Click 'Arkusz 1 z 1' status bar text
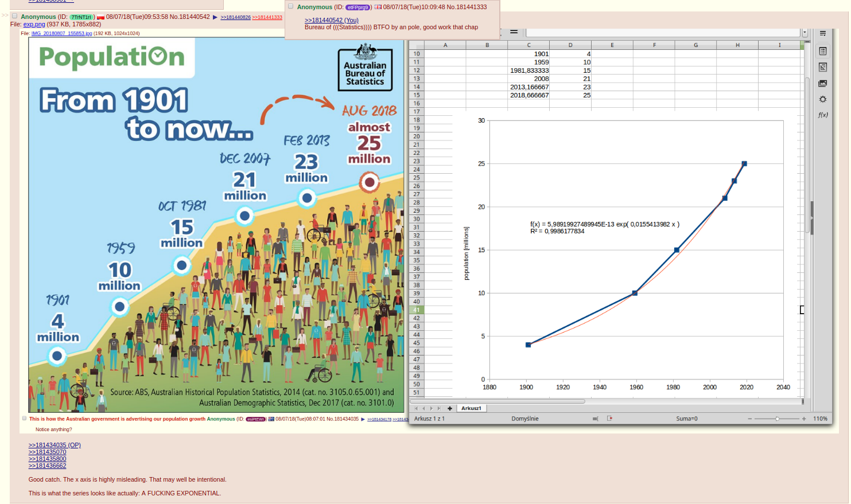This screenshot has width=851, height=504. [429, 419]
